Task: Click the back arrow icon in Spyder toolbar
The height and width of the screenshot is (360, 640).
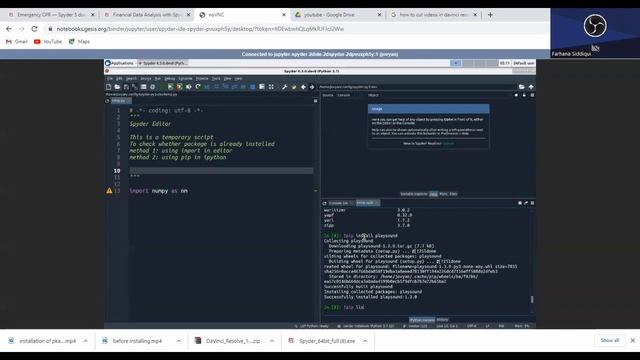Action: 303,87
